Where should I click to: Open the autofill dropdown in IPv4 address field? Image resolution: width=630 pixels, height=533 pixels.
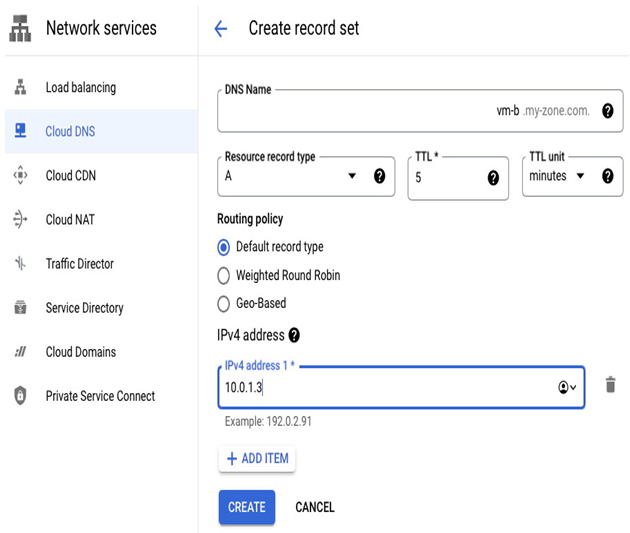tap(567, 387)
